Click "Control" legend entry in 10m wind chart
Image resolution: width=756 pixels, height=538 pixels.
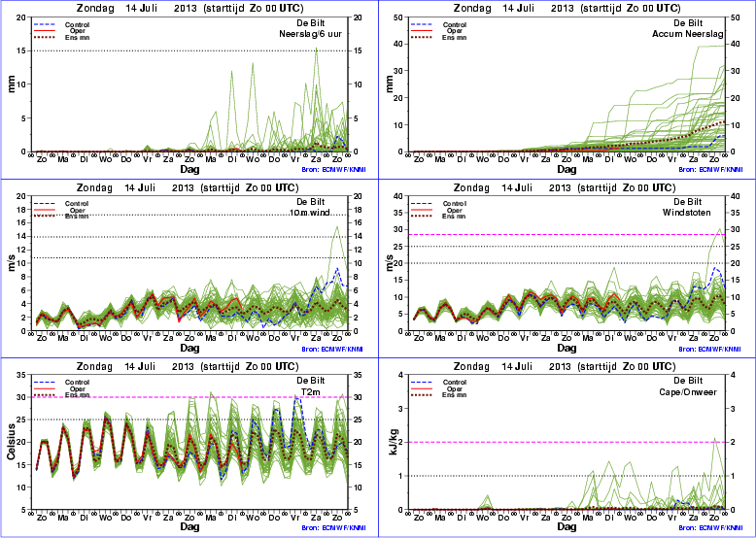[77, 204]
